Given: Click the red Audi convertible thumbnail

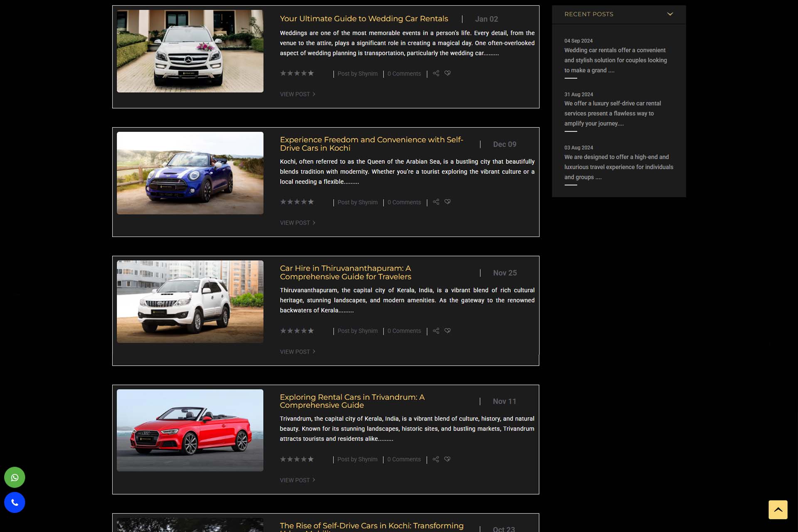Looking at the screenshot, I should click(x=190, y=430).
